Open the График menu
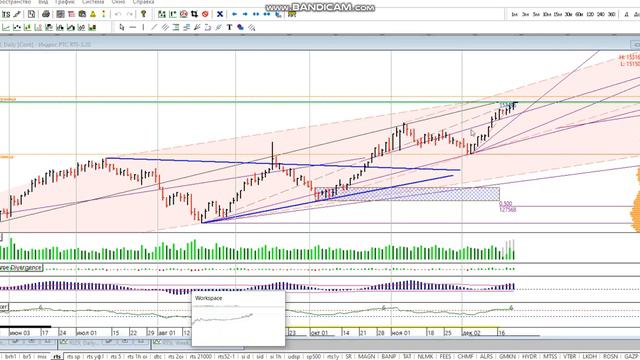Image resolution: width=640 pixels, height=360 pixels. [65, 2]
